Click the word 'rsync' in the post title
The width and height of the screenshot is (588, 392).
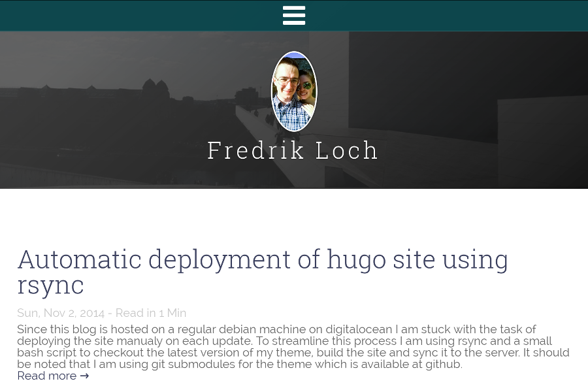coord(50,285)
